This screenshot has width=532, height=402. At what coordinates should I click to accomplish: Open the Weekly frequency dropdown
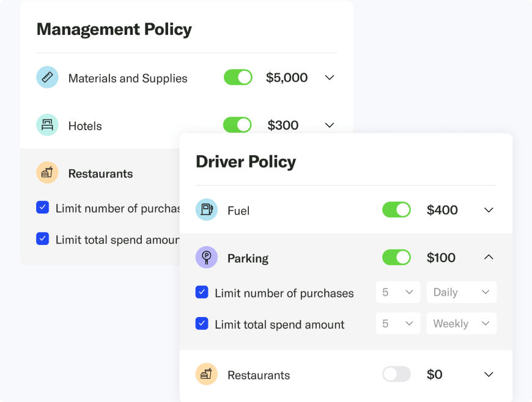tap(461, 324)
